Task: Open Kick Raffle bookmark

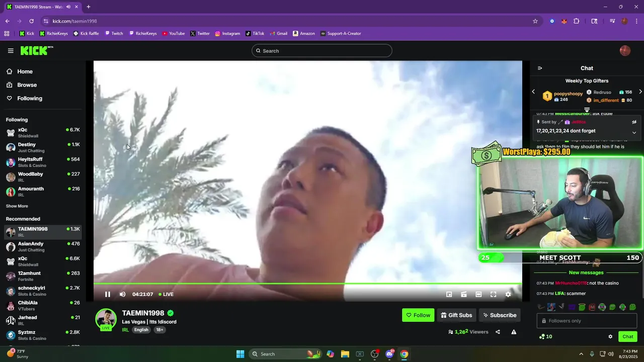Action: tap(86, 34)
